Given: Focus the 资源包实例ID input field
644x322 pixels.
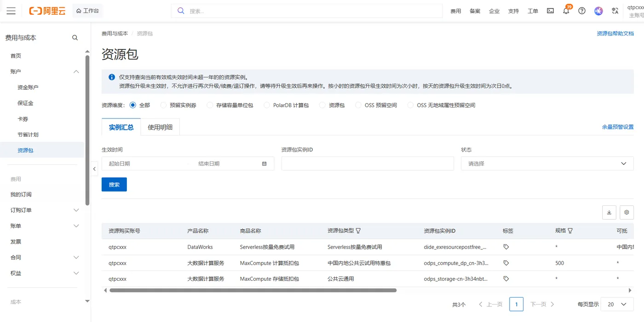Looking at the screenshot, I should [x=368, y=164].
